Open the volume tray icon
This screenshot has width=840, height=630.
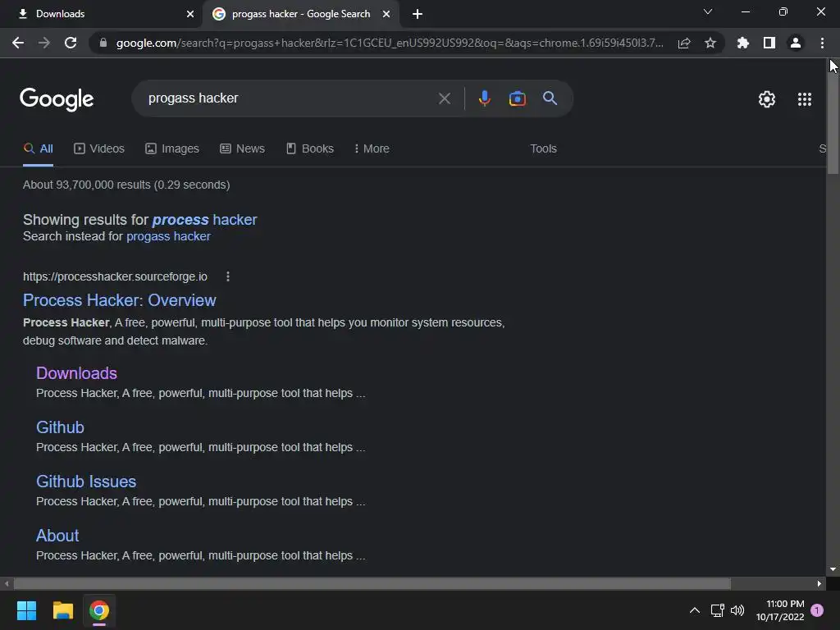pyautogui.click(x=737, y=610)
